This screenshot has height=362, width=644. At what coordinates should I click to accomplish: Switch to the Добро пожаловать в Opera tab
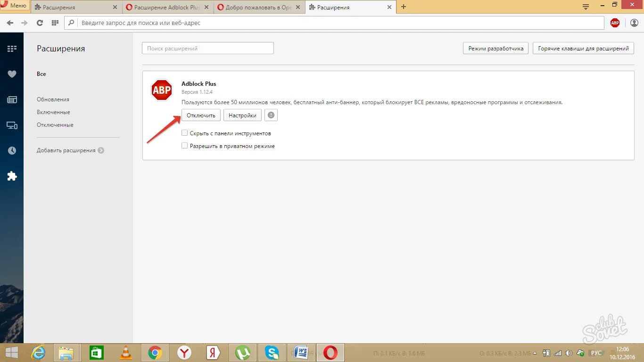click(x=259, y=8)
